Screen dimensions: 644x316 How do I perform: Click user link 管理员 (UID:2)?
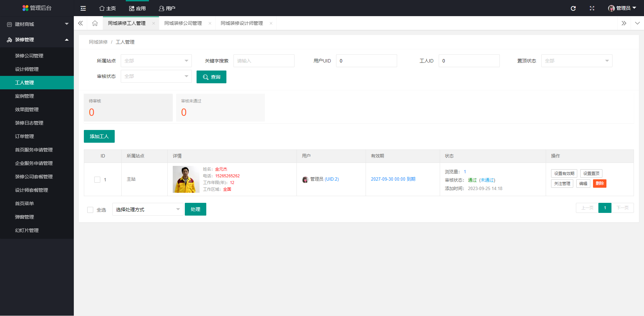[x=324, y=179]
